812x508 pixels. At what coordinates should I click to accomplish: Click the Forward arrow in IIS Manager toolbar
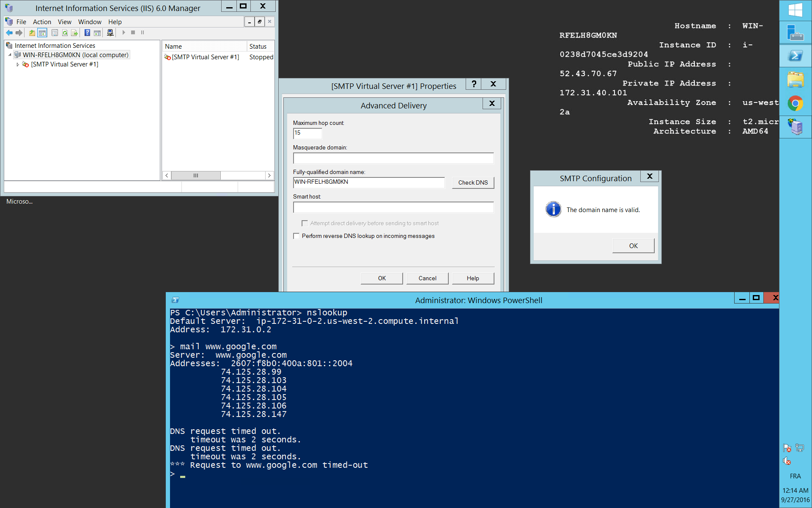coord(19,33)
